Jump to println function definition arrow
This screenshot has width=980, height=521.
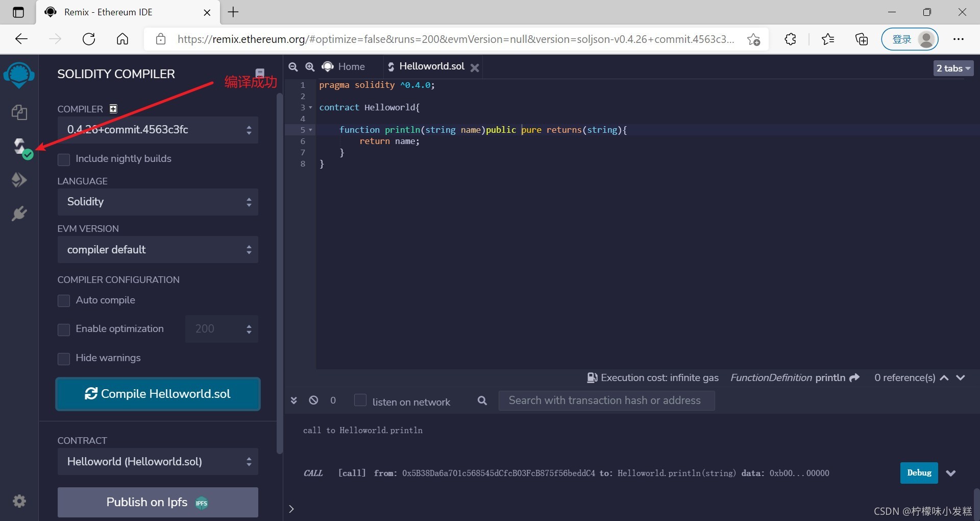point(854,377)
